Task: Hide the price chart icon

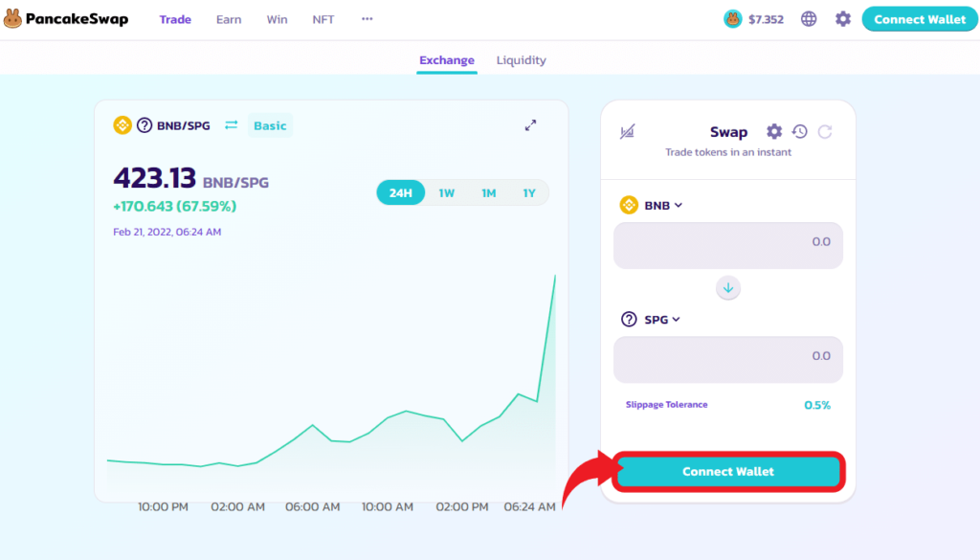Action: [x=628, y=131]
